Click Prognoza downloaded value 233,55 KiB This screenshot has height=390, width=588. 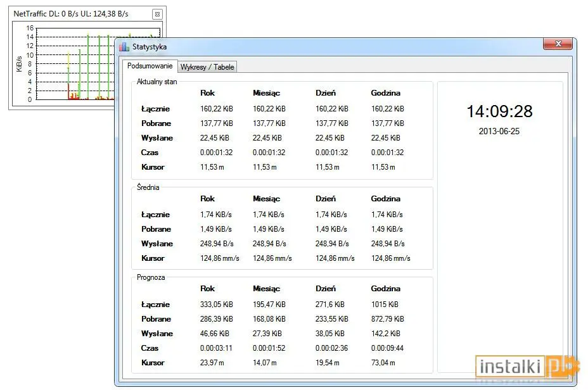coord(331,319)
